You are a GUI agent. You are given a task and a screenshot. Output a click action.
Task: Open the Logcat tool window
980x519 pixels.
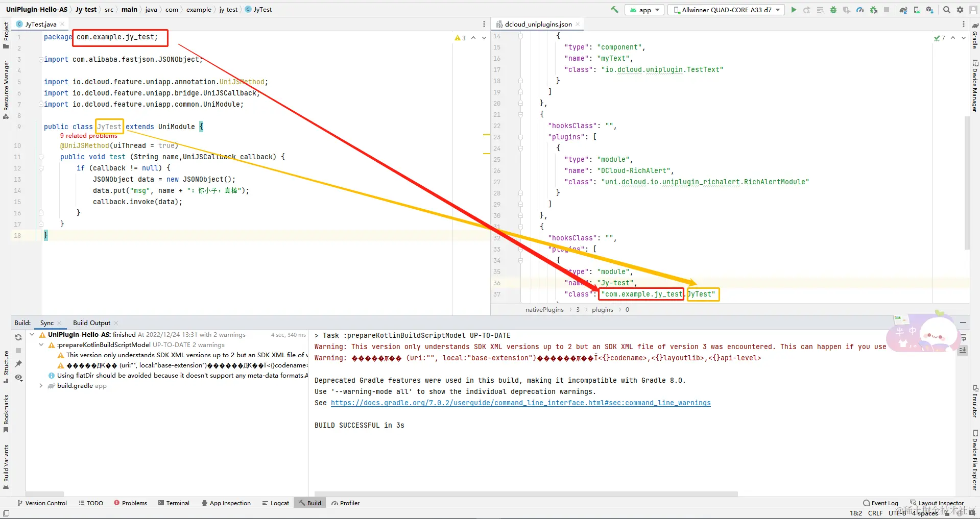[x=276, y=503]
